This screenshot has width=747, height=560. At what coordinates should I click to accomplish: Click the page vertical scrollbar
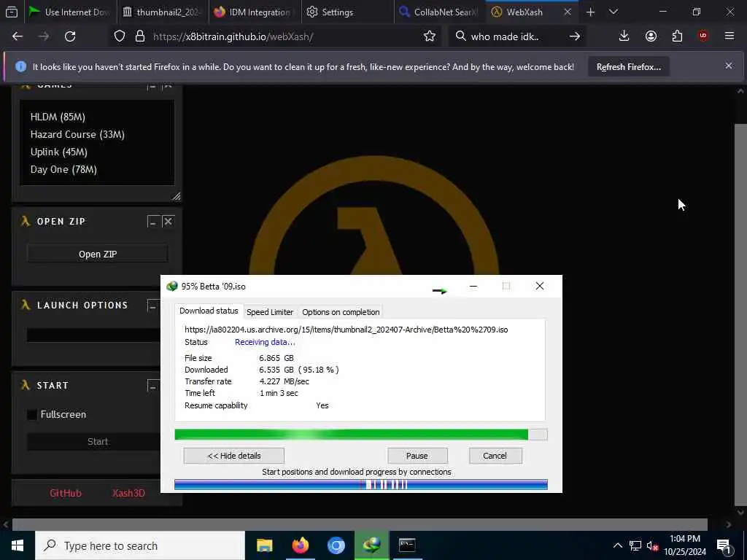pos(740,314)
